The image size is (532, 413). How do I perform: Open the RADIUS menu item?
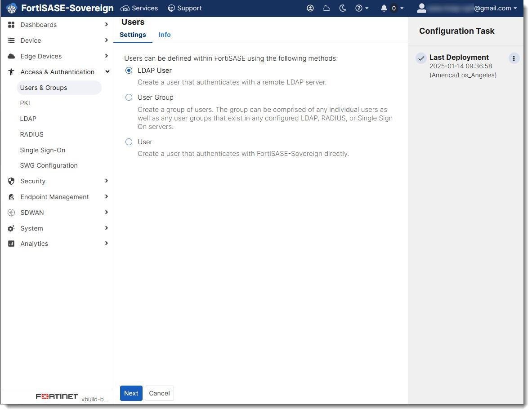(x=32, y=135)
